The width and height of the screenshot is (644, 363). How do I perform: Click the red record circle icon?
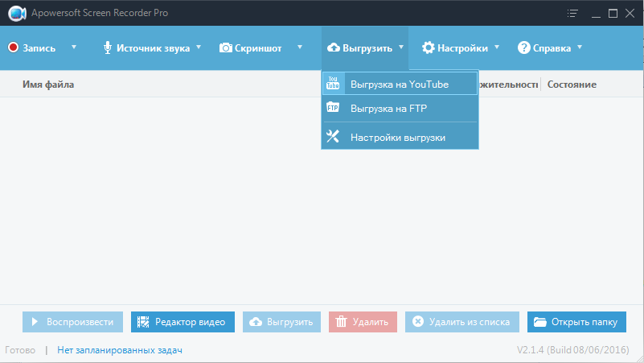click(13, 47)
